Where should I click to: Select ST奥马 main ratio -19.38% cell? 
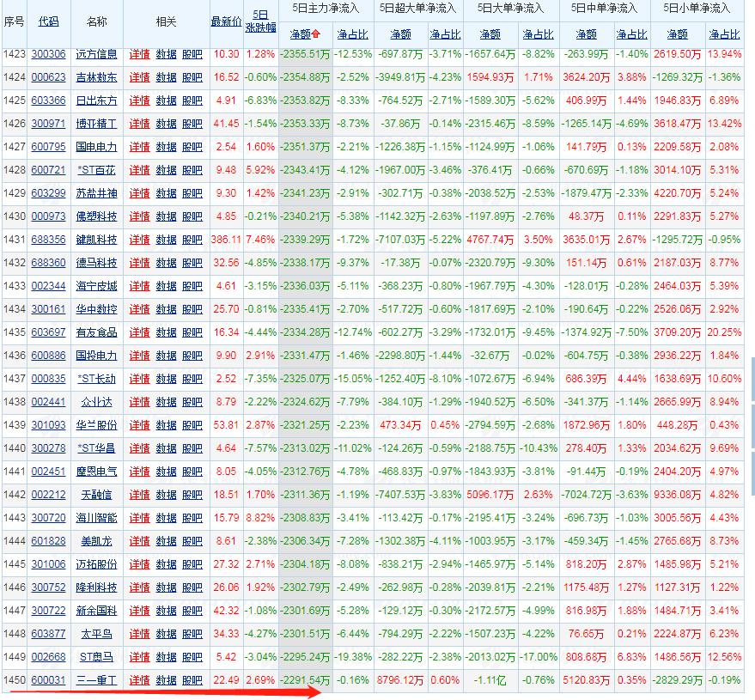pyautogui.click(x=353, y=657)
